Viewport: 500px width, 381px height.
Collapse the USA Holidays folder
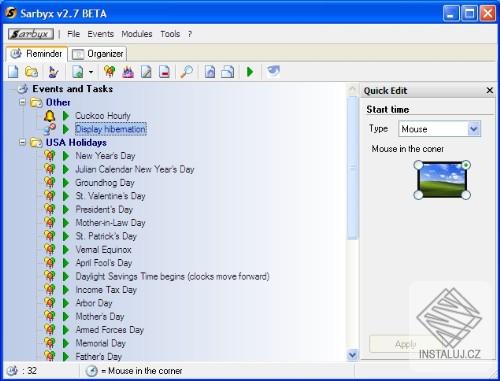(22, 142)
